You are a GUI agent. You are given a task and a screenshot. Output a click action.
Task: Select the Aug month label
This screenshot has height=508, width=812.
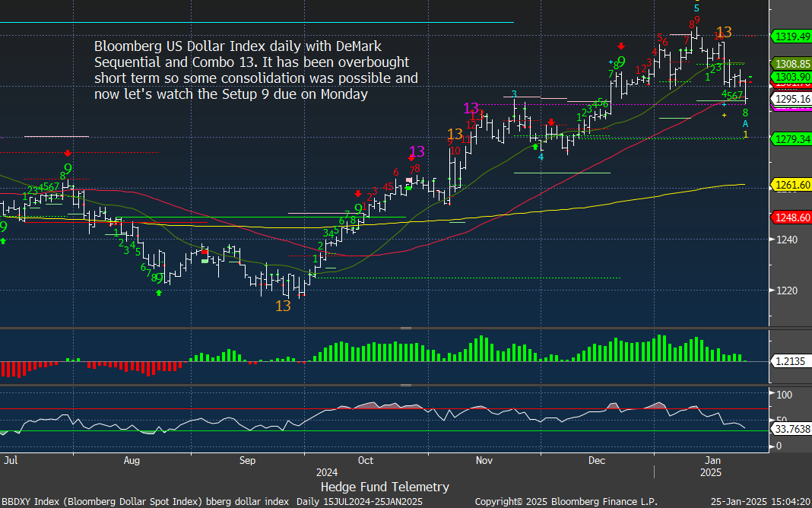(132, 460)
